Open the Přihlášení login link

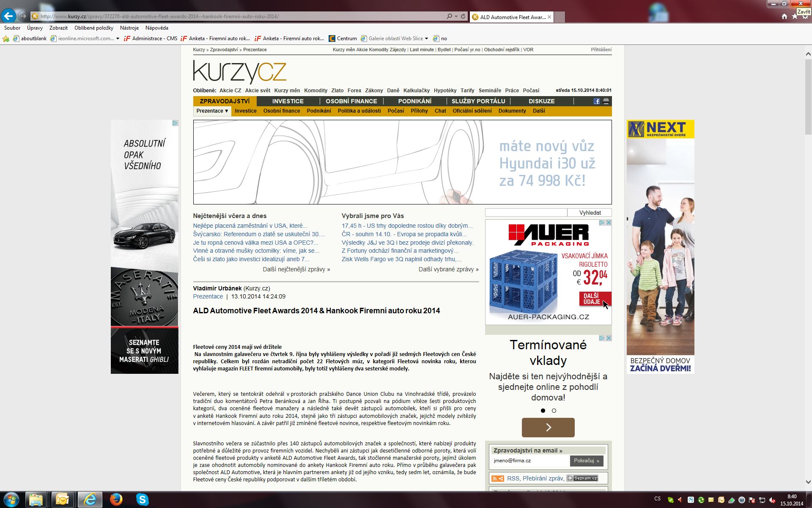pos(601,50)
